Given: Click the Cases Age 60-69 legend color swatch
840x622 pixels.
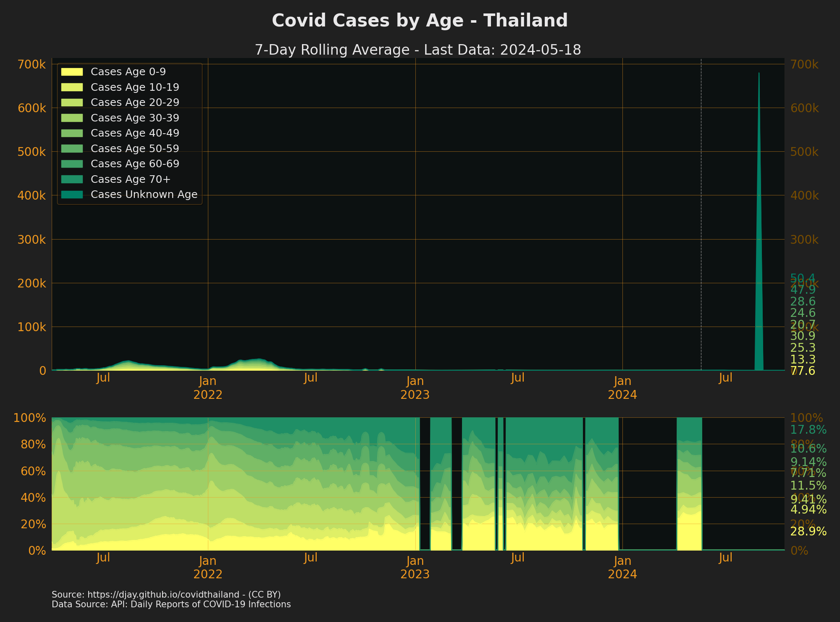Looking at the screenshot, I should pyautogui.click(x=72, y=164).
